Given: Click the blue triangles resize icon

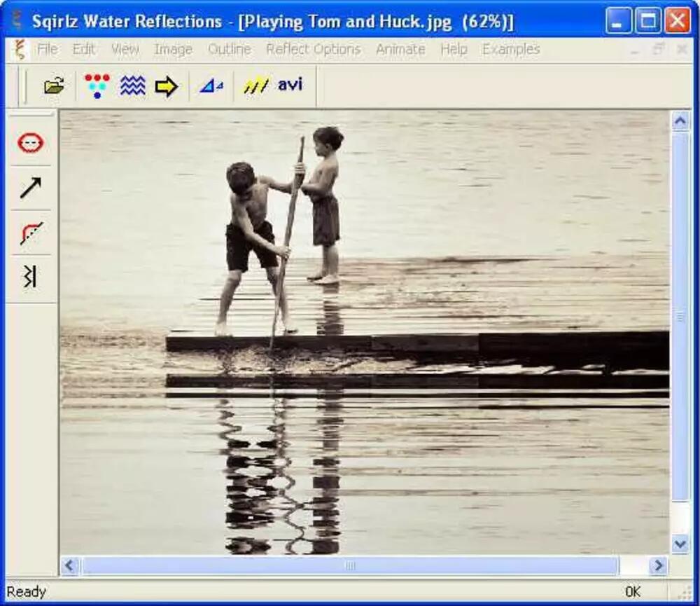Looking at the screenshot, I should click(x=211, y=86).
